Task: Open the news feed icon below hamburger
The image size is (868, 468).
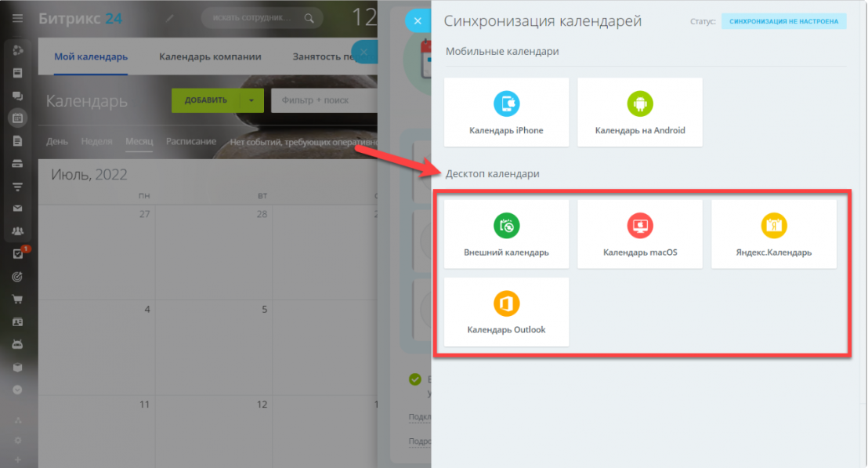Action: click(x=18, y=50)
